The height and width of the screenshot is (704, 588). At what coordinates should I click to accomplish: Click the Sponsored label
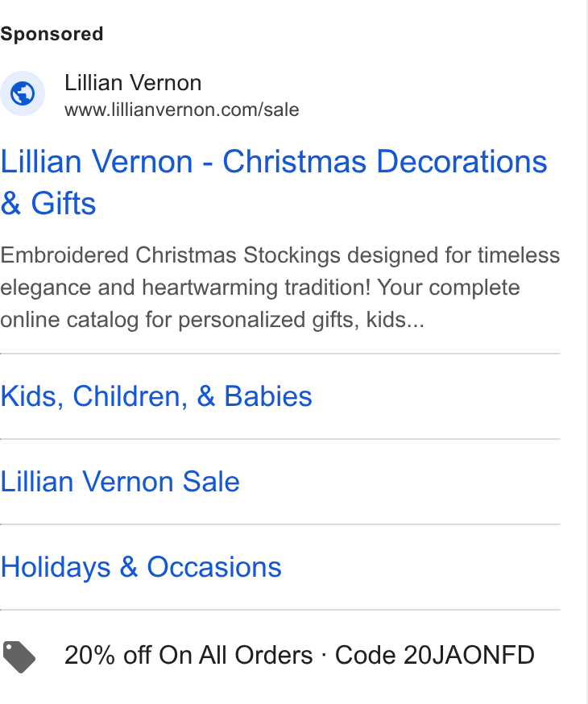(52, 34)
